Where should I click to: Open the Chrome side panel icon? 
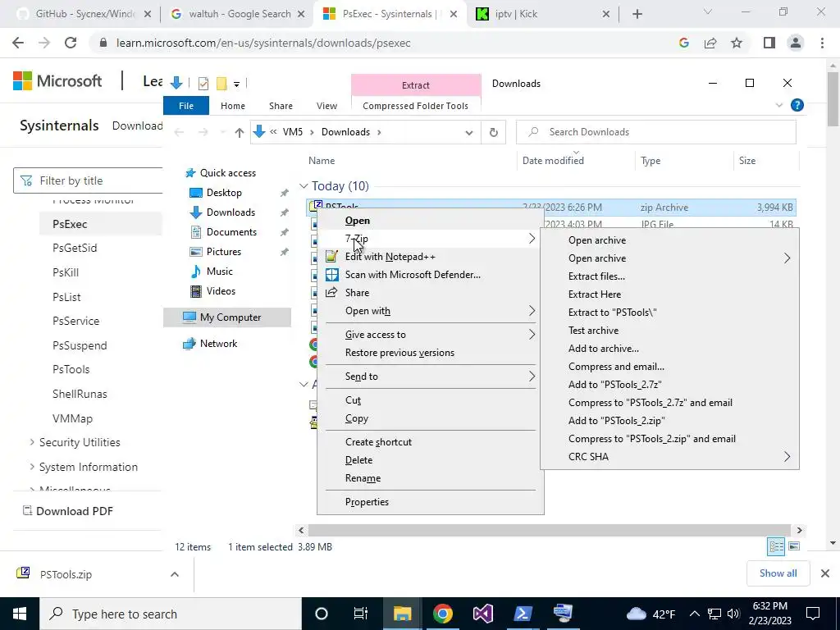pyautogui.click(x=769, y=43)
